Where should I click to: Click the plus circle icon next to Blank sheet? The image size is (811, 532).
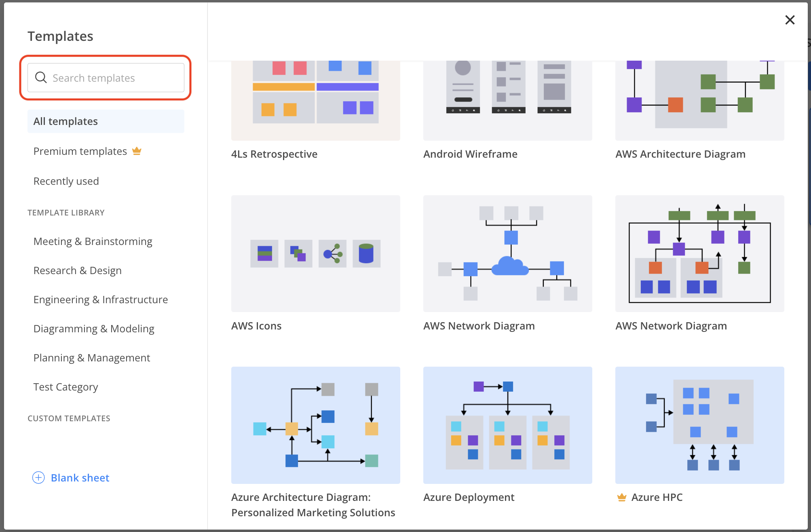point(38,478)
